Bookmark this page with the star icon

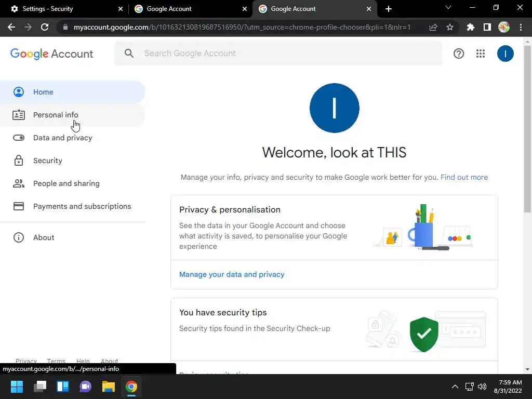(450, 27)
